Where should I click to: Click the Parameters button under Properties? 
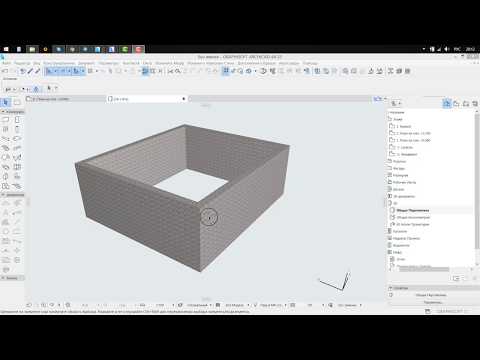pyautogui.click(x=433, y=302)
